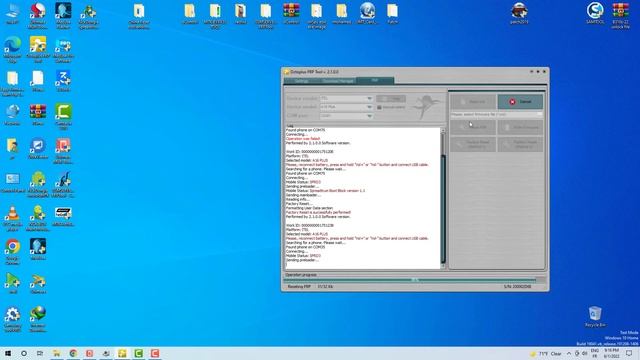Click the taskbar search circle icon

[24, 353]
